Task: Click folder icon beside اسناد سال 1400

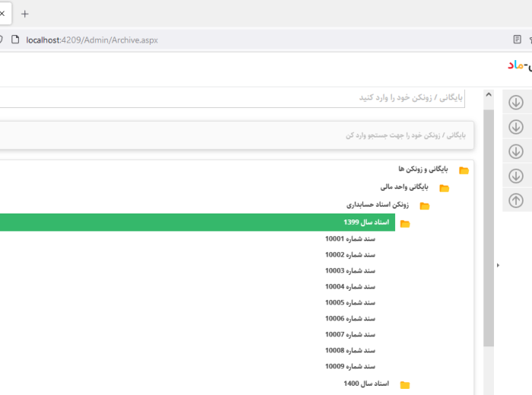Action: (x=405, y=385)
